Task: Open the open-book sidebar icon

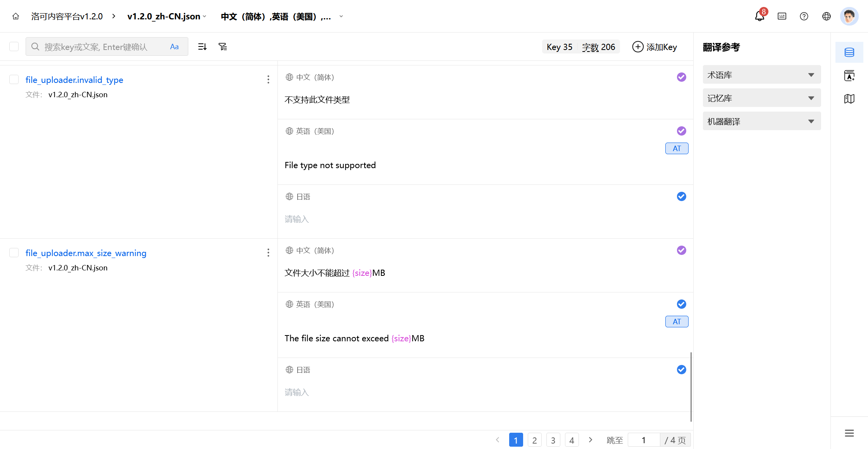Action: 849,99
